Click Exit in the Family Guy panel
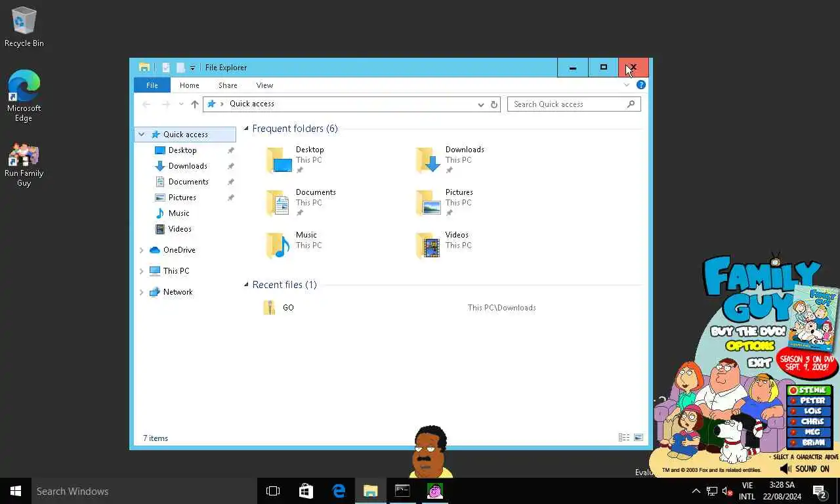Viewport: 840px width, 504px height. 759,362
